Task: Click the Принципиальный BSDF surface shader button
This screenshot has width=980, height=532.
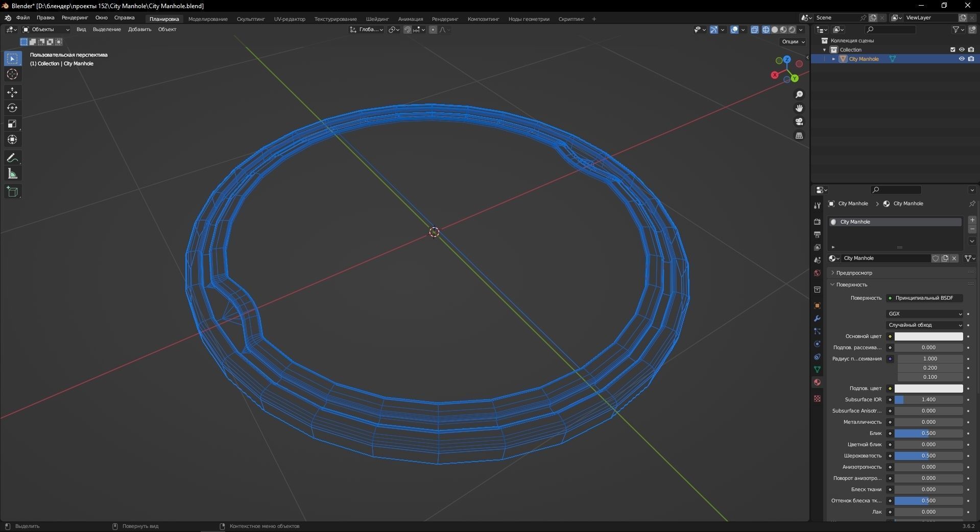Action: click(x=925, y=298)
